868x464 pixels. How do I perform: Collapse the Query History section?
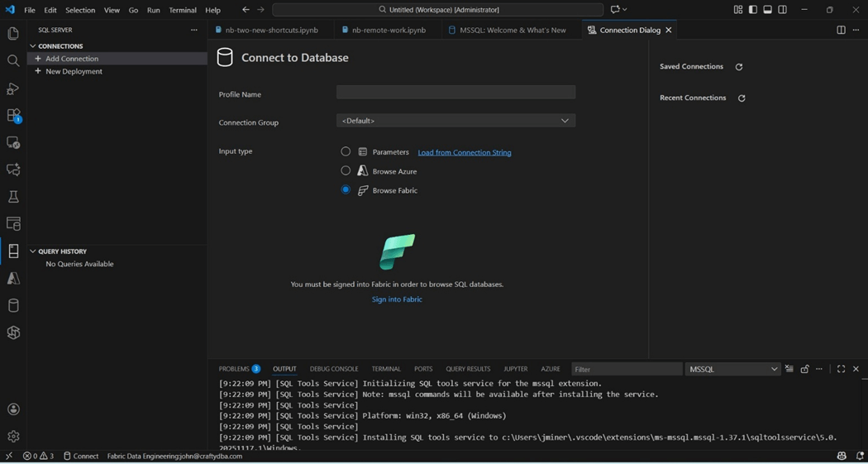pyautogui.click(x=62, y=251)
